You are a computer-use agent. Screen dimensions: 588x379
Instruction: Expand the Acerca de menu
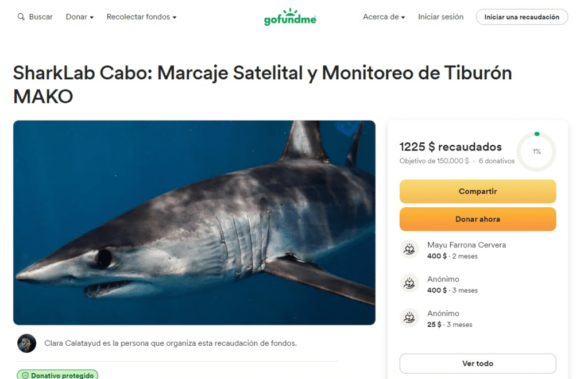[x=384, y=17]
